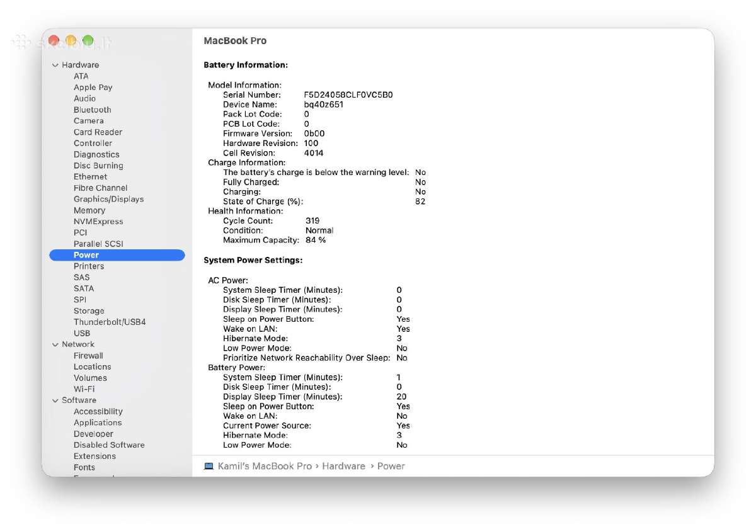The width and height of the screenshot is (756, 532).
Task: Click the Cycle Count value 319
Action: coord(312,221)
